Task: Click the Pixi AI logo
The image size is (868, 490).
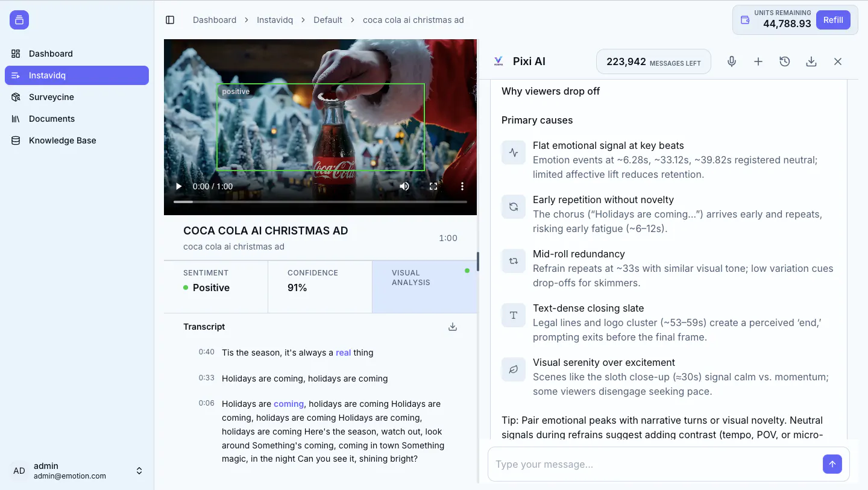Action: coord(498,61)
